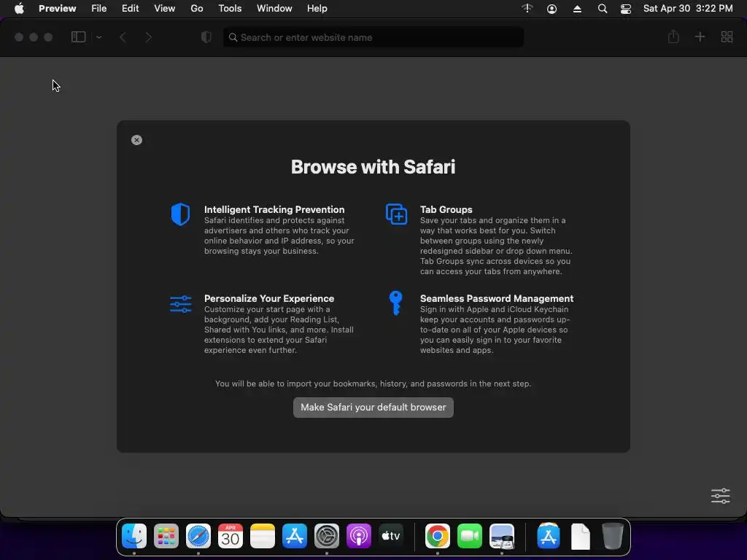The width and height of the screenshot is (747, 560).
Task: Open Launchpad from the Dock
Action: pyautogui.click(x=166, y=536)
